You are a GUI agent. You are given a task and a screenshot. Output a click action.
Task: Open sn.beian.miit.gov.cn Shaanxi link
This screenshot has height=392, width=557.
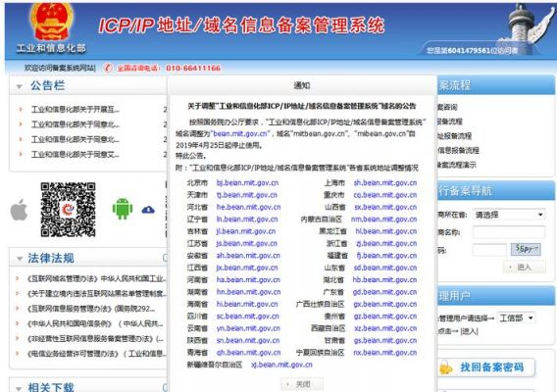[248, 340]
